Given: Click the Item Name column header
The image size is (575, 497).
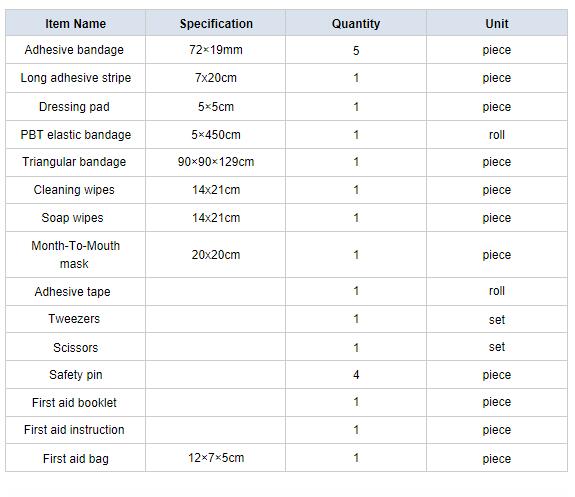Looking at the screenshot, I should click(x=76, y=23).
